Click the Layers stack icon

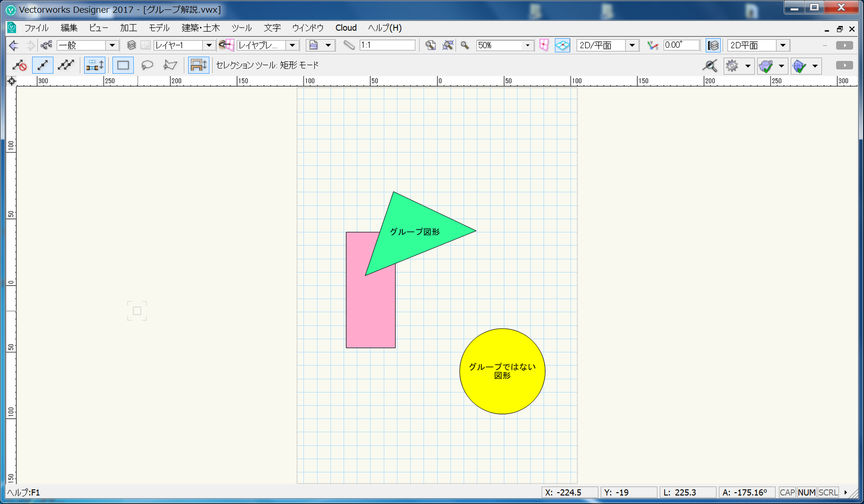(x=131, y=45)
